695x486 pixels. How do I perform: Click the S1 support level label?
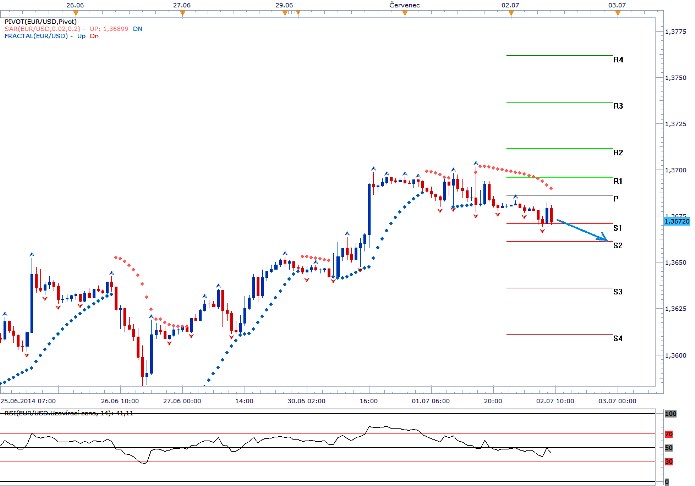click(x=619, y=228)
